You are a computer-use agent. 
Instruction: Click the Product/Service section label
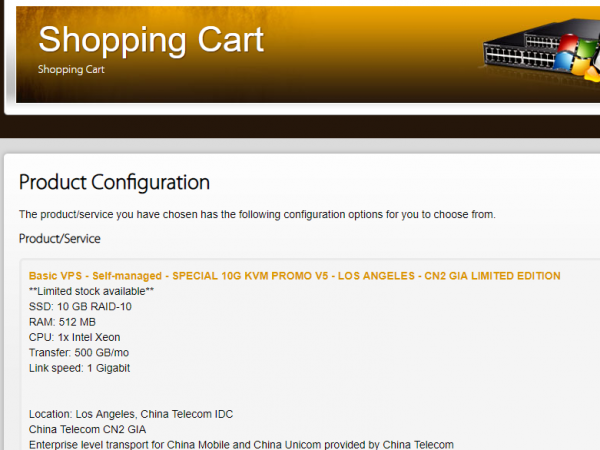tap(59, 239)
